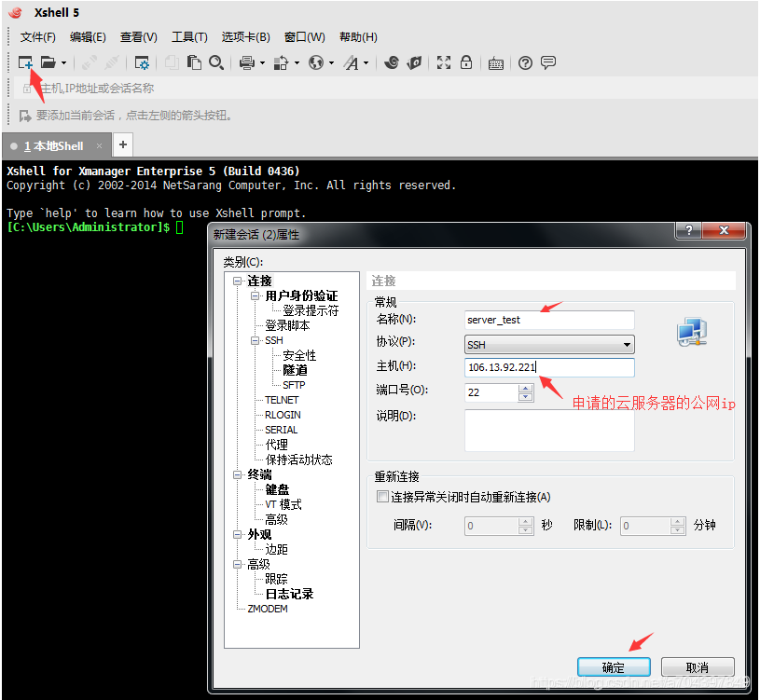Click the Xftp swirl icon

click(x=392, y=62)
